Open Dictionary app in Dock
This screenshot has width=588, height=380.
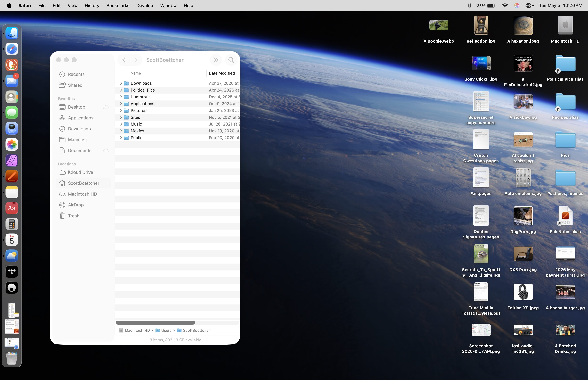12,208
